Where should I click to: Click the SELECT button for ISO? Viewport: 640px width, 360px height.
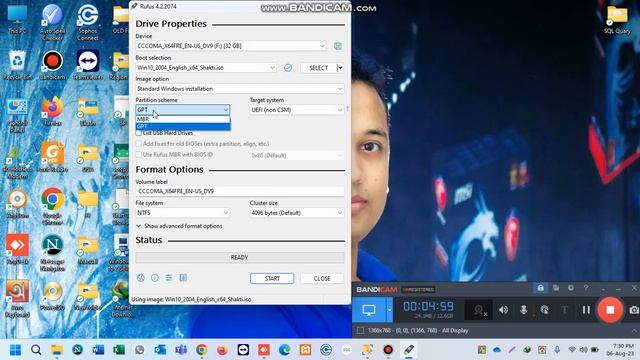318,68
